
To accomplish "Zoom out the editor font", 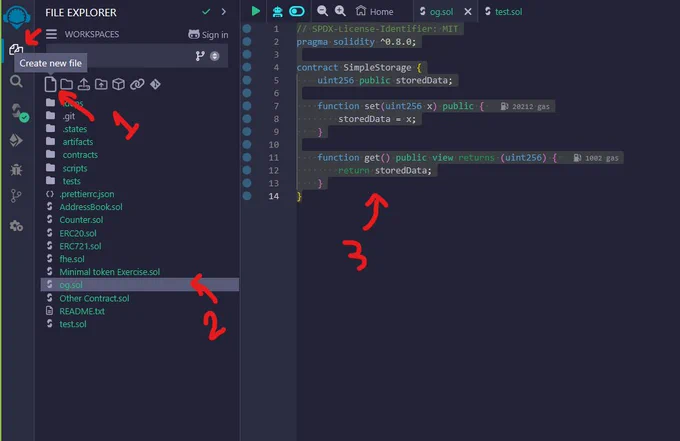I will click(x=322, y=11).
